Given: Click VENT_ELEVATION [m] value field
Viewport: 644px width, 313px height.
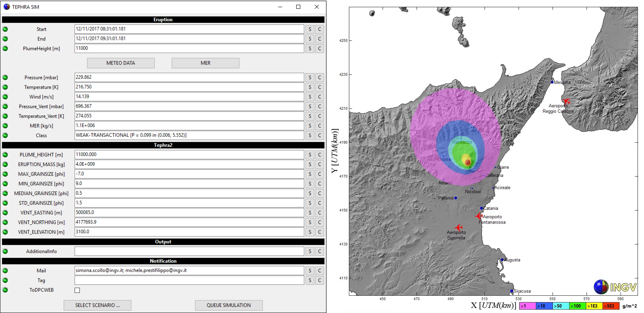Looking at the screenshot, I should [189, 232].
